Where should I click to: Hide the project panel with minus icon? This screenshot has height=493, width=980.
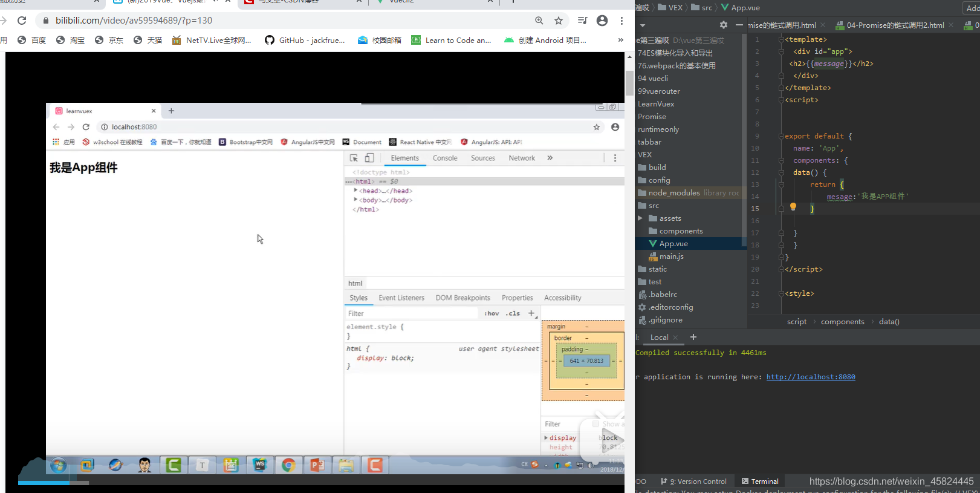click(x=739, y=25)
